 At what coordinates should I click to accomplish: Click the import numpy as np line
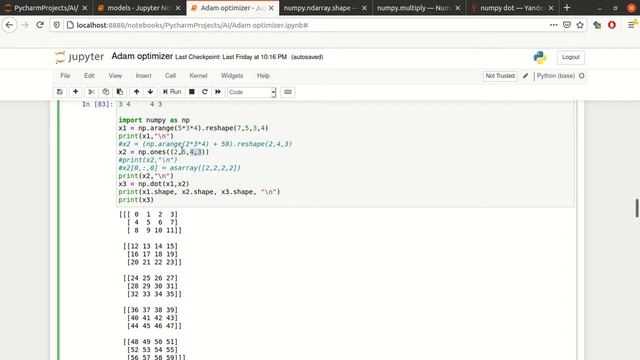coord(154,120)
